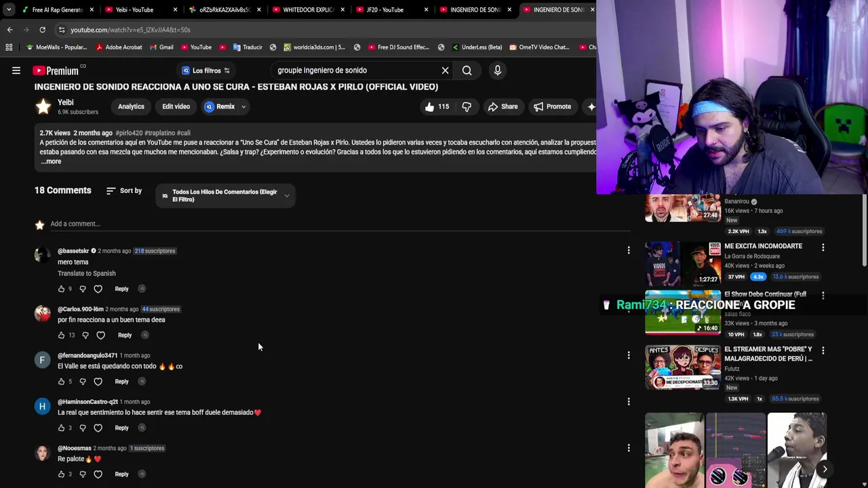The image size is (868, 488).
Task: Remix the video
Action: [x=219, y=106]
